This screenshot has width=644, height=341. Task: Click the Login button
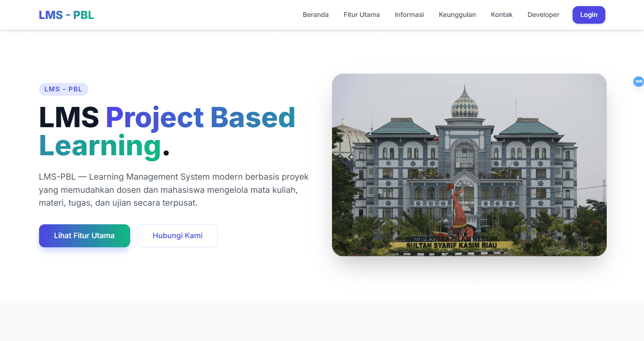589,15
